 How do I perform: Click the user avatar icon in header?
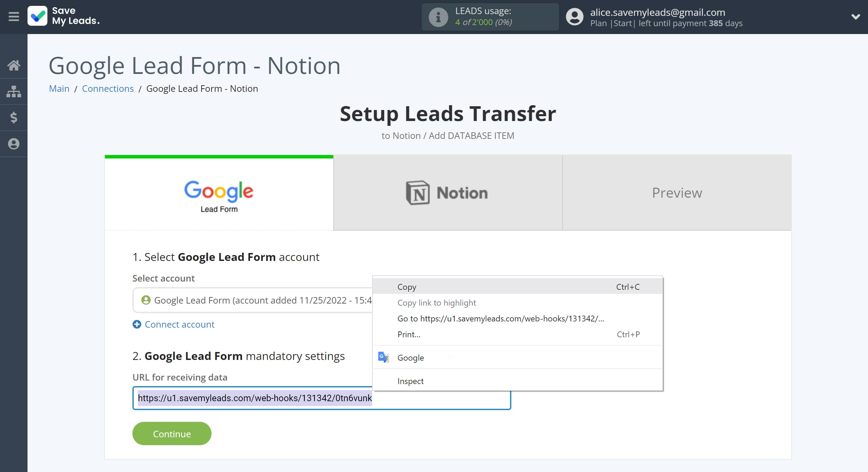coord(574,17)
